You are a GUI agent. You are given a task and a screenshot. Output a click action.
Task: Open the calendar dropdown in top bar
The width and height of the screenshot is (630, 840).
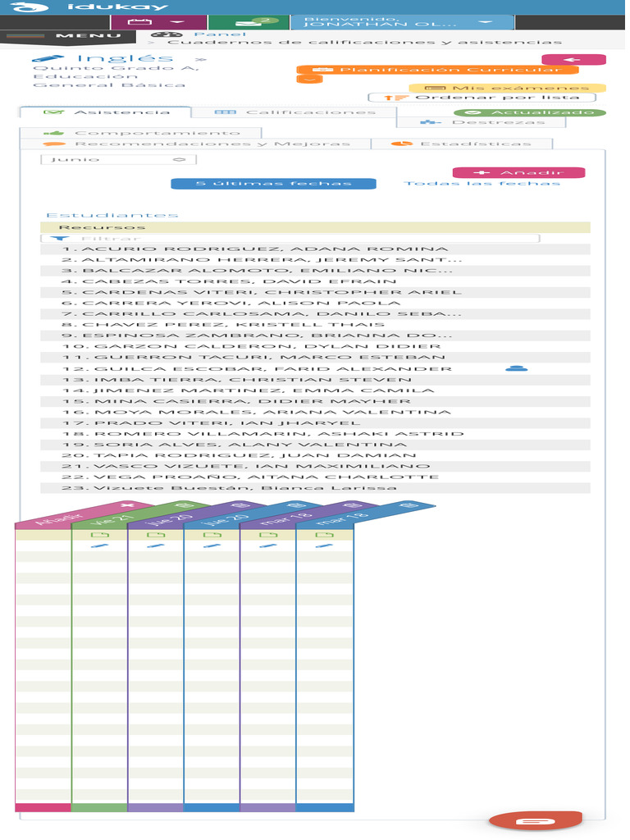click(158, 22)
